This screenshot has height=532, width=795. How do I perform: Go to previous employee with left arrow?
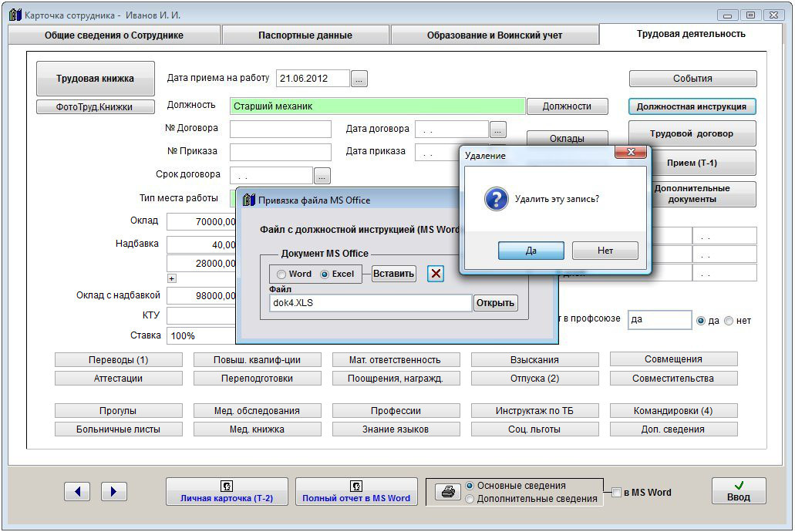[x=77, y=491]
